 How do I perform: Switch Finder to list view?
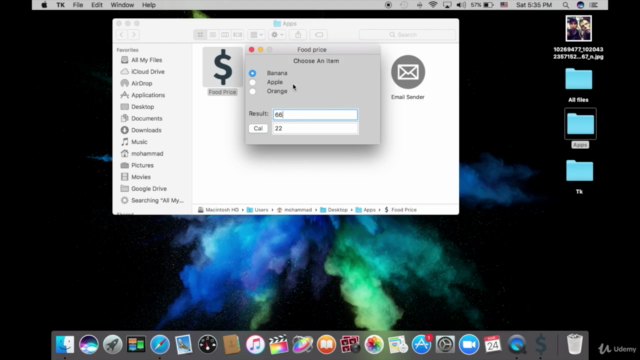[x=213, y=35]
